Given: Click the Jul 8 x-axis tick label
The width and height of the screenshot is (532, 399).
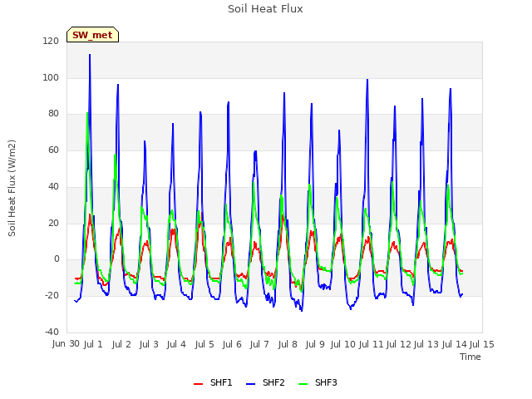Looking at the screenshot, I should pyautogui.click(x=288, y=344).
